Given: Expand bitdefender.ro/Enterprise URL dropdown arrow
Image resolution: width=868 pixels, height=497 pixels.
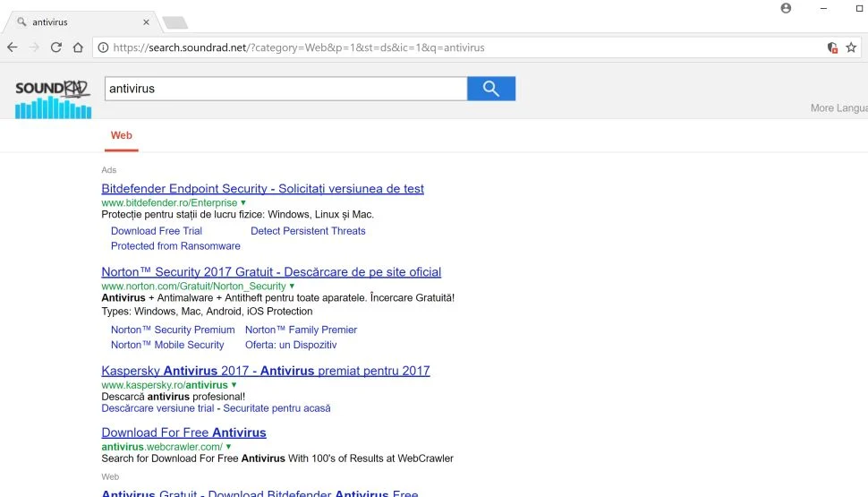Looking at the screenshot, I should [243, 202].
